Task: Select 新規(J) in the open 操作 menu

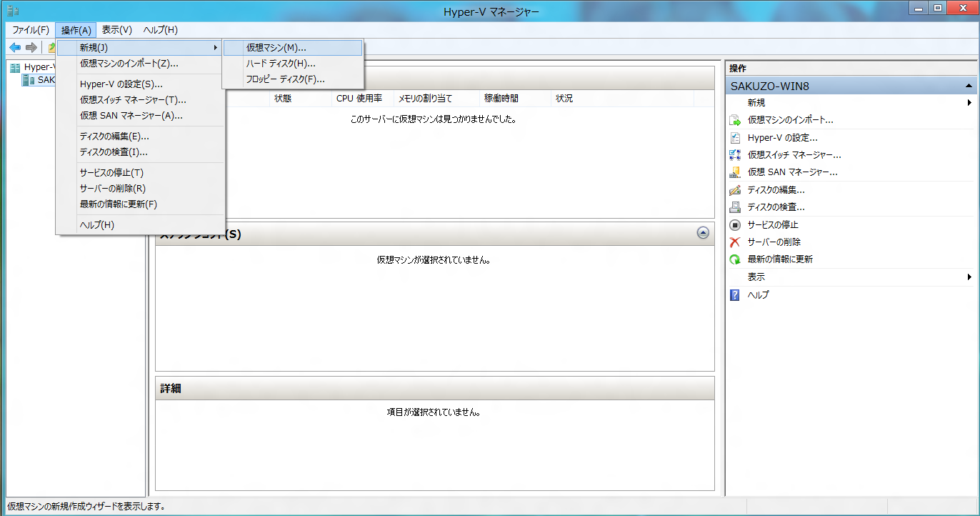Action: (x=141, y=48)
